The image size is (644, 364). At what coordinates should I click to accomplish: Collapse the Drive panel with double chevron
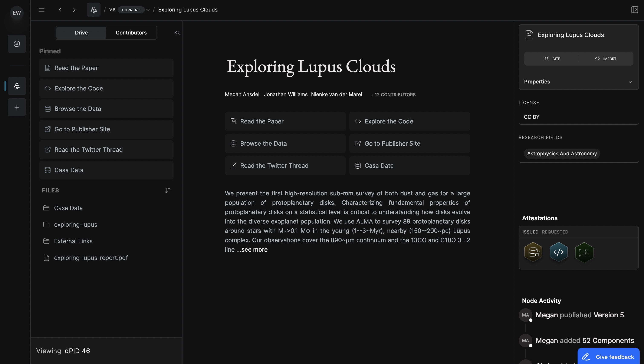(x=177, y=33)
